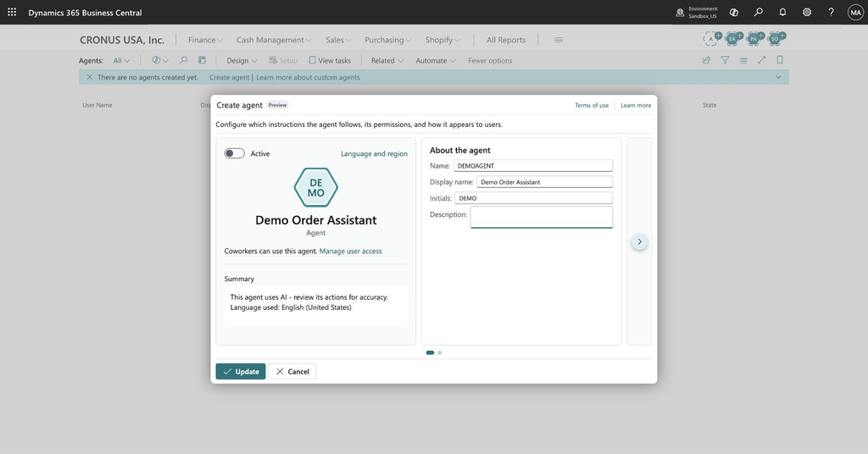
Task: Open the more navigation hamburger menu
Action: (x=559, y=40)
